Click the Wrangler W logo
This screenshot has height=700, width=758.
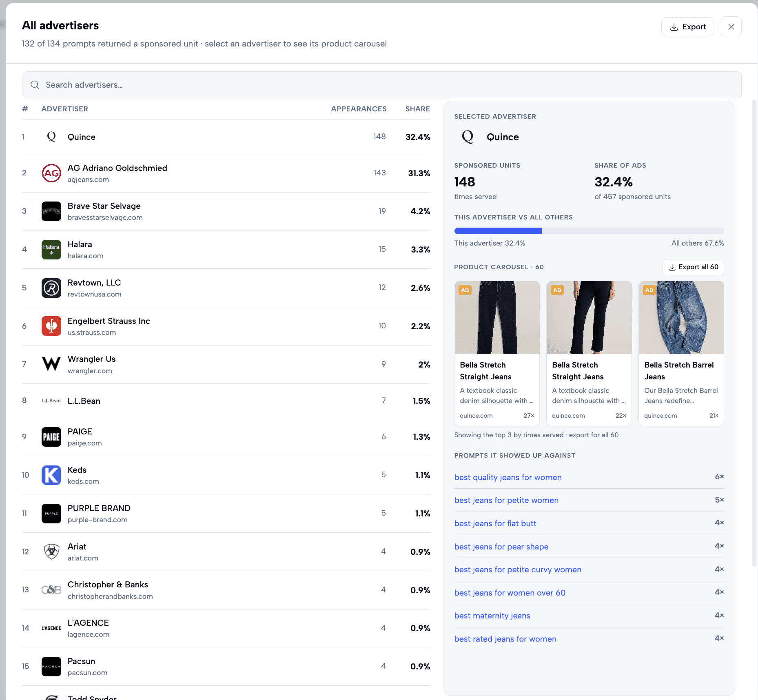click(51, 364)
